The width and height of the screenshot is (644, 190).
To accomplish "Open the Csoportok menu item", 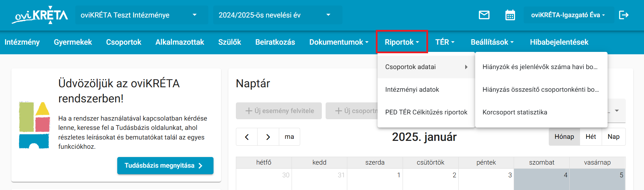I will [124, 42].
